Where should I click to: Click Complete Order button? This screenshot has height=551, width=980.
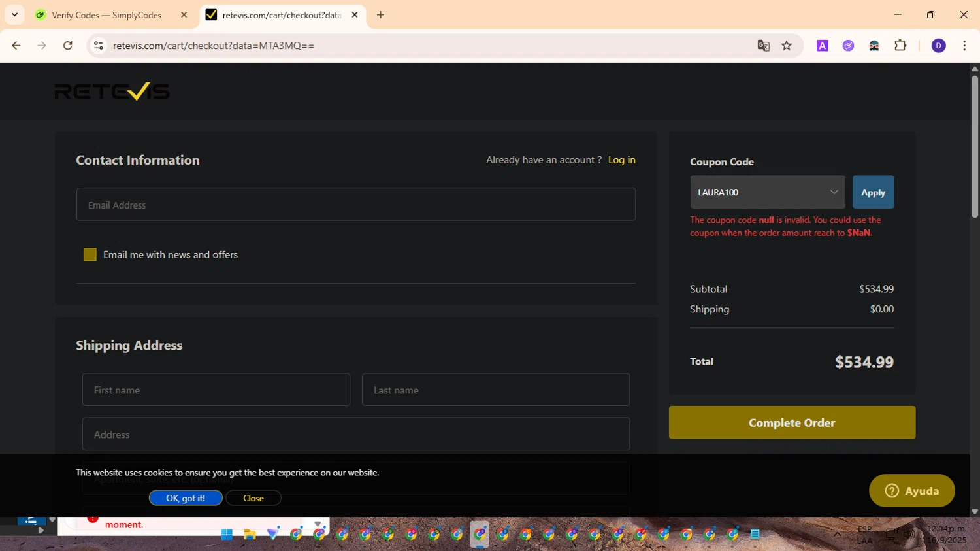[792, 423]
